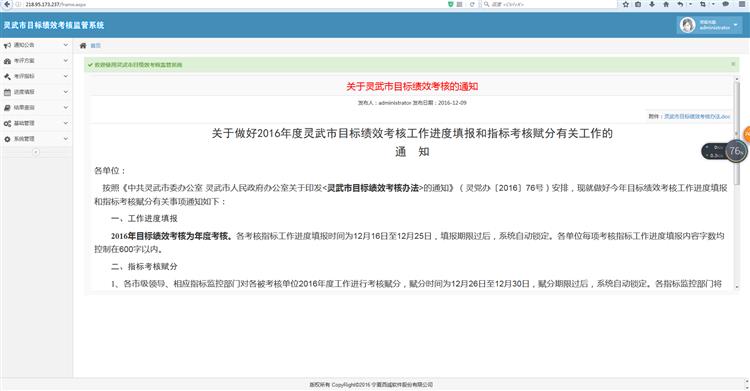Click the gear icon for 系统管理

[x=7, y=139]
